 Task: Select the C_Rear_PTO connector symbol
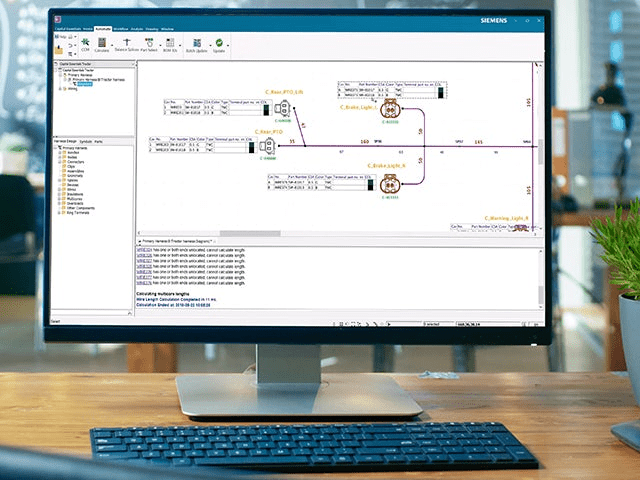pyautogui.click(x=270, y=146)
